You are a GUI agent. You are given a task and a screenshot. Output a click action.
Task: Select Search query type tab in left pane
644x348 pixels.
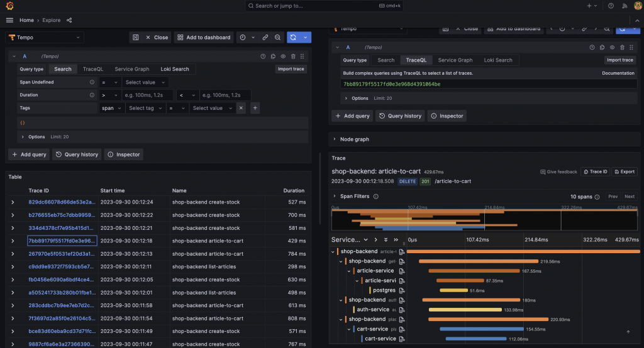pos(63,69)
